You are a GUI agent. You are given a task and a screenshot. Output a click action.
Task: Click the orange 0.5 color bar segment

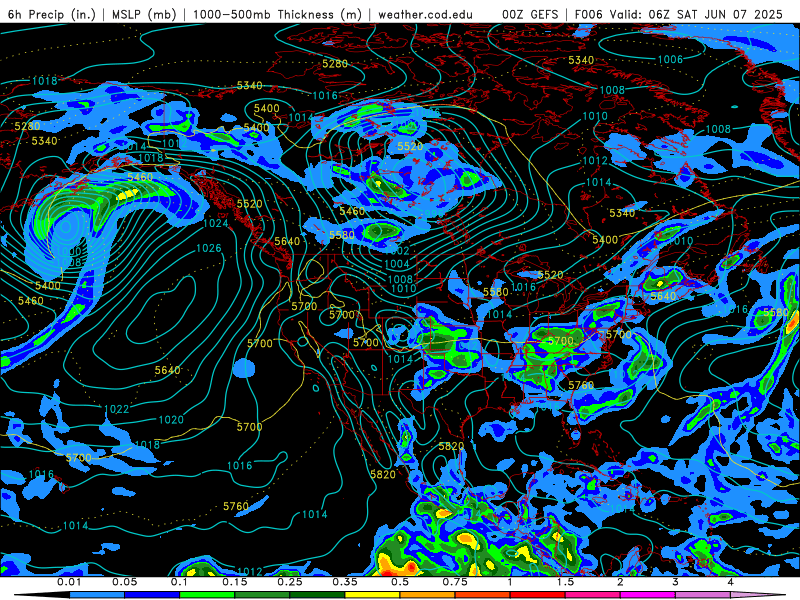point(428,595)
